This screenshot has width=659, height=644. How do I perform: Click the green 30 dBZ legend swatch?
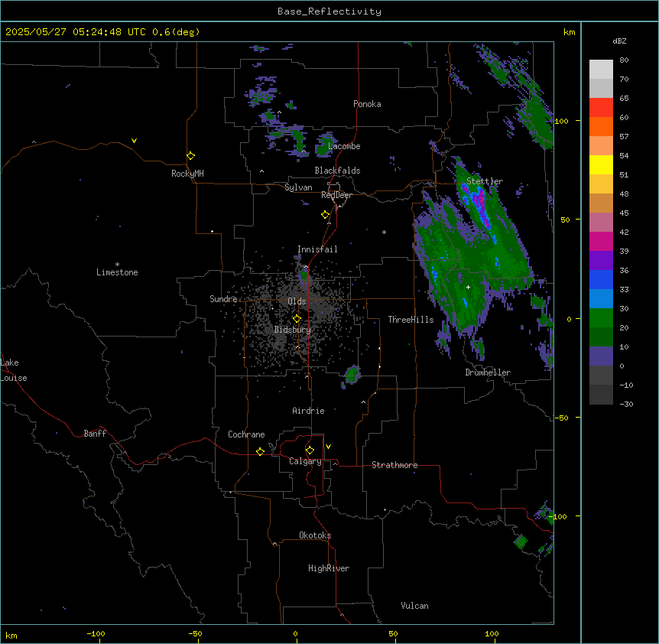(x=601, y=318)
